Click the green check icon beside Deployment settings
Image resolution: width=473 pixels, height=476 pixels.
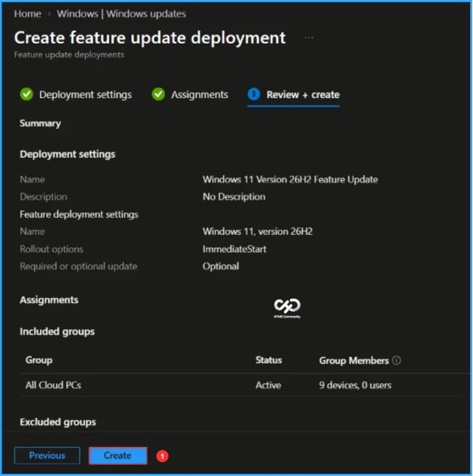click(26, 94)
